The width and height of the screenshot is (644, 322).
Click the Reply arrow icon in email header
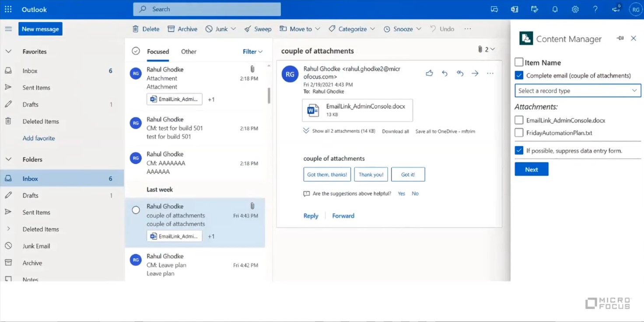pyautogui.click(x=444, y=73)
